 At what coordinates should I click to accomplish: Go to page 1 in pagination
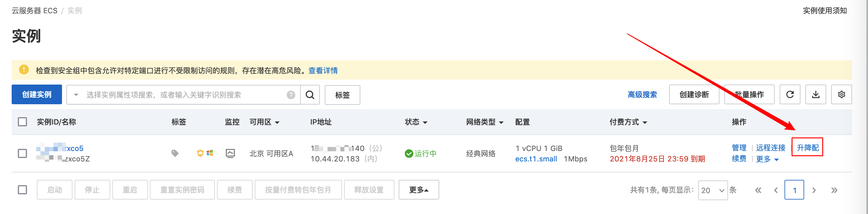click(794, 190)
